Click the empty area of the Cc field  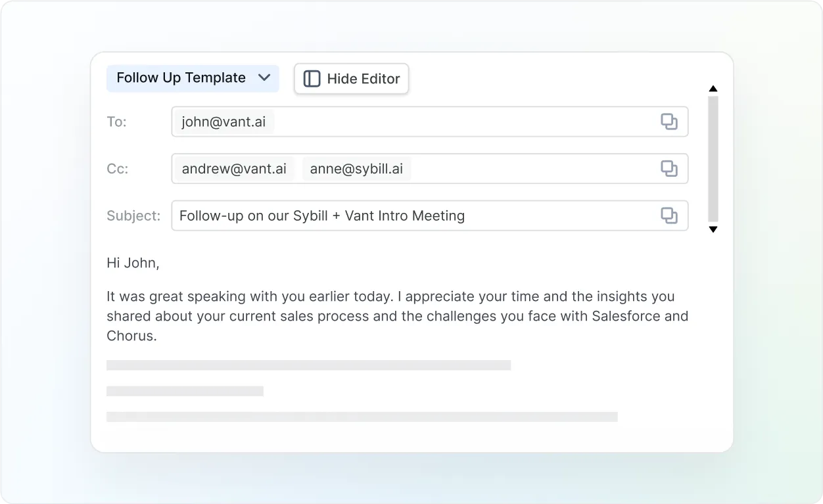click(x=535, y=169)
